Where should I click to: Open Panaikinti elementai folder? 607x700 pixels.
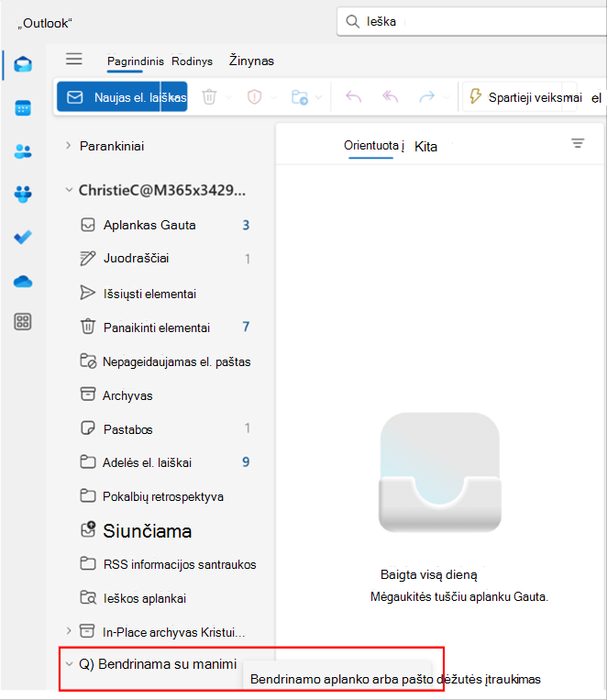(x=164, y=328)
